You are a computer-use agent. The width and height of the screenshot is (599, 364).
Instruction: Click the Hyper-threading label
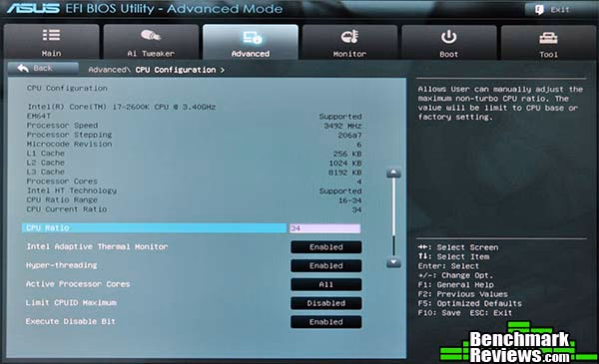(x=62, y=265)
